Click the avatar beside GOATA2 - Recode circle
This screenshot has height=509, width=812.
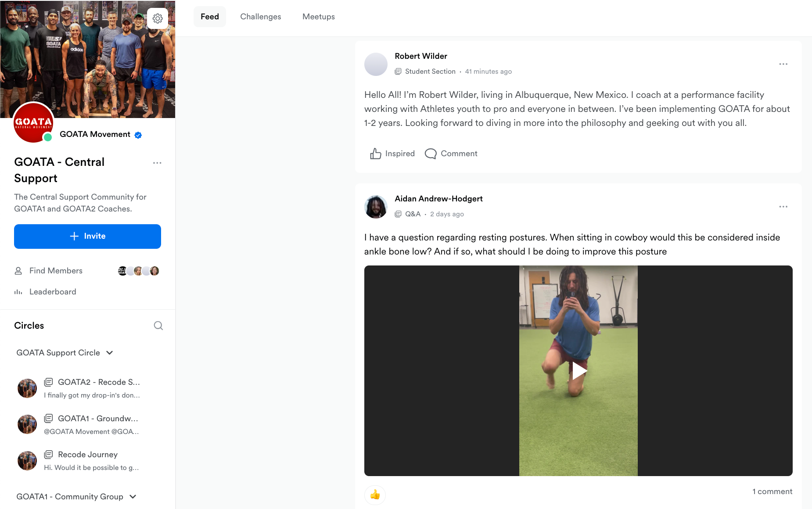(27, 388)
